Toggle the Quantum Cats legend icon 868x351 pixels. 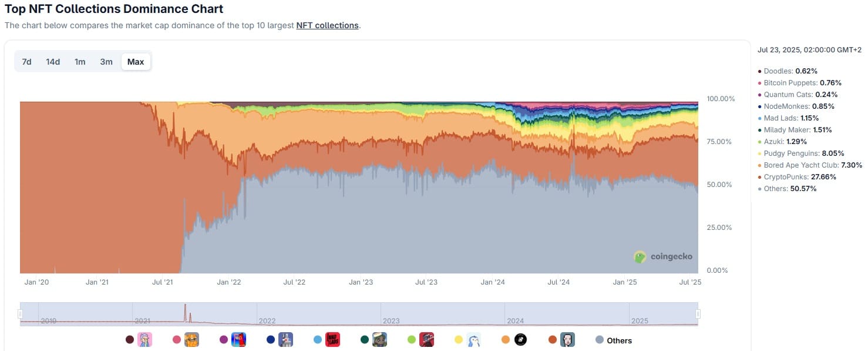coord(239,340)
